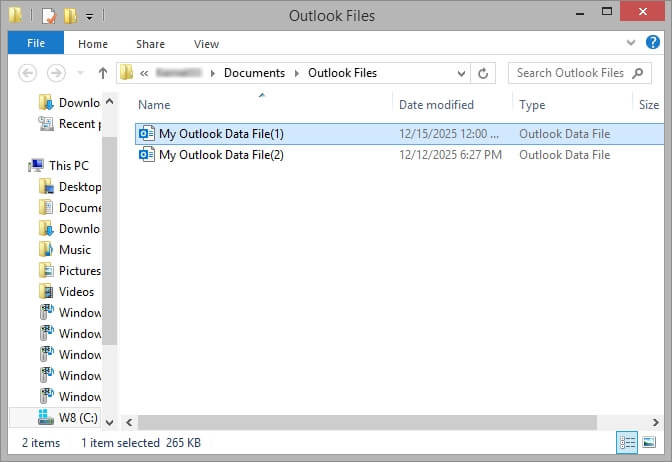This screenshot has height=462, width=672.
Task: Sort by the Size column header
Action: (x=649, y=105)
